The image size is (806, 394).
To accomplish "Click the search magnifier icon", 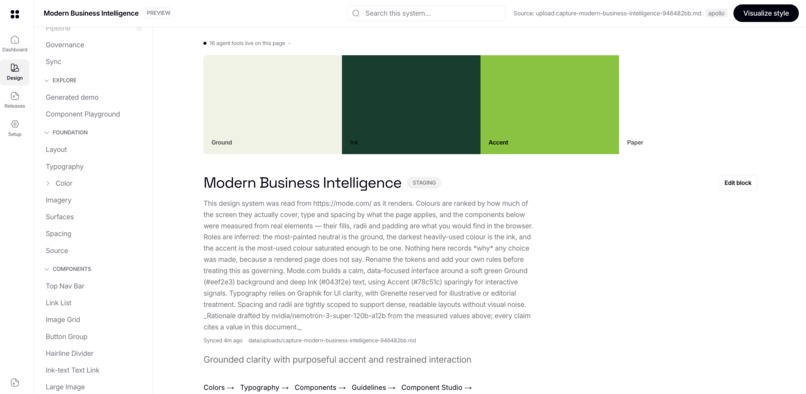I will 356,13.
